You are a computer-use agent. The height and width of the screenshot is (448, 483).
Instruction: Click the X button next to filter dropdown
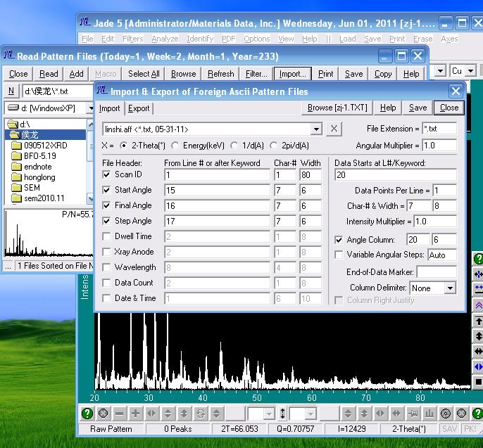tap(334, 129)
